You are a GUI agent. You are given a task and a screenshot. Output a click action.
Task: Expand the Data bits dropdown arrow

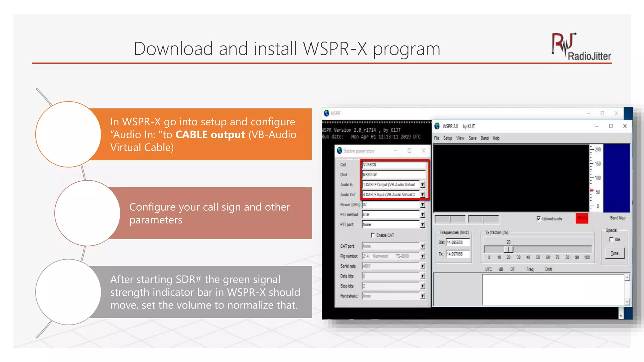pos(423,276)
